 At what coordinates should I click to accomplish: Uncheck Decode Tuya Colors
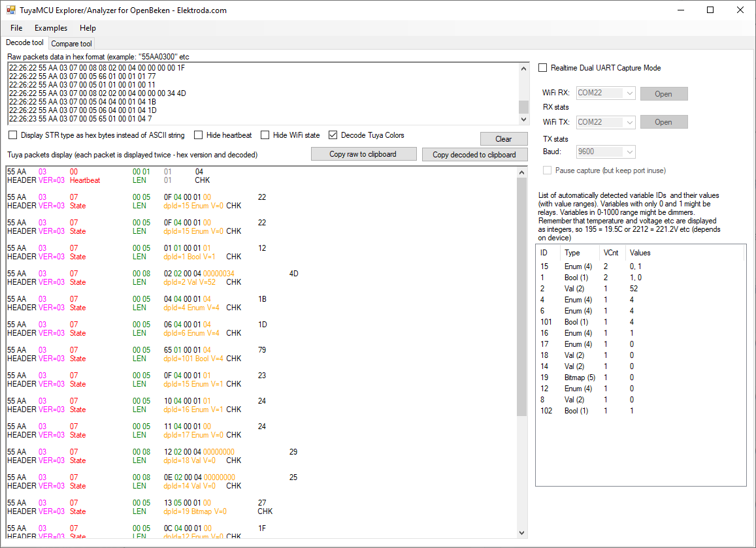pos(333,135)
